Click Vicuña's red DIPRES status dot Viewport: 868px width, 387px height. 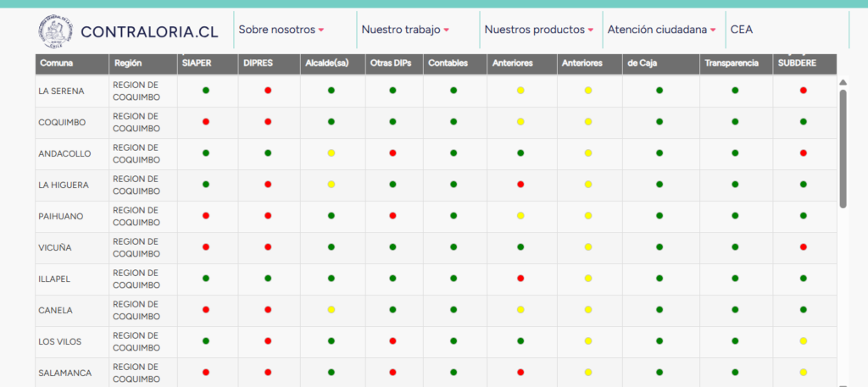[268, 247]
